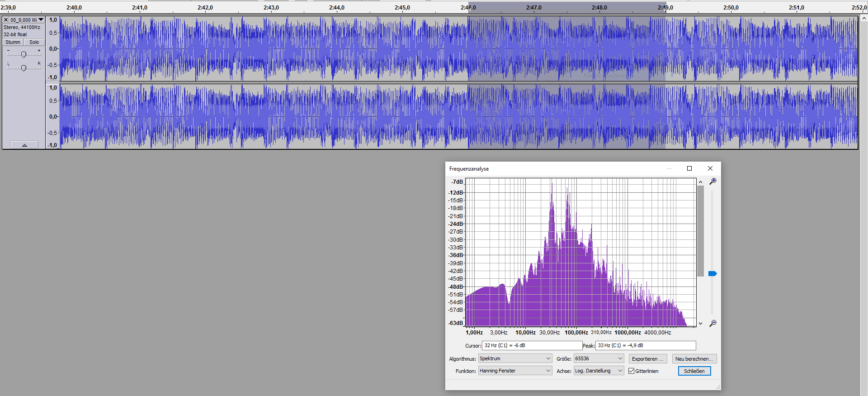Click the Exportieren button
The image size is (868, 396).
pos(647,359)
